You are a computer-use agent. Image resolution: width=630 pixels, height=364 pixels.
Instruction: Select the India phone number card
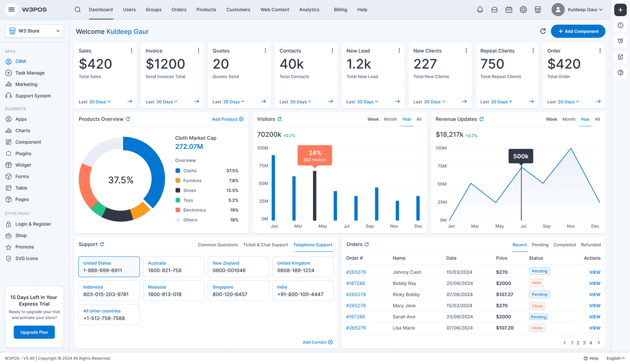[x=303, y=291]
